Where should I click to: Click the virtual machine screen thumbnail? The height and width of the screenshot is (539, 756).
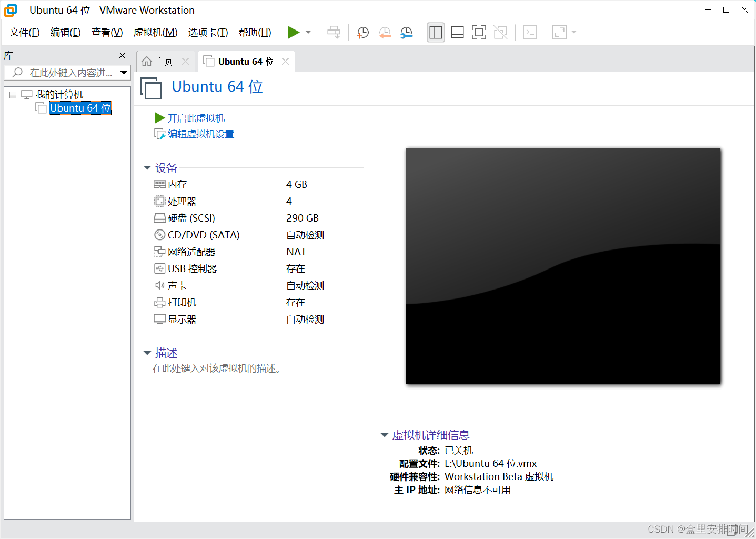click(x=563, y=266)
